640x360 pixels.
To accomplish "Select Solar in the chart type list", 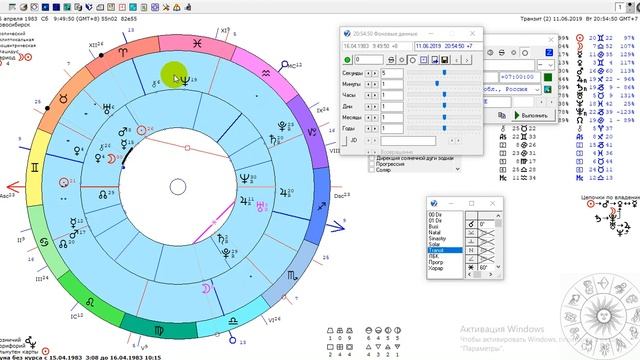I will click(434, 244).
